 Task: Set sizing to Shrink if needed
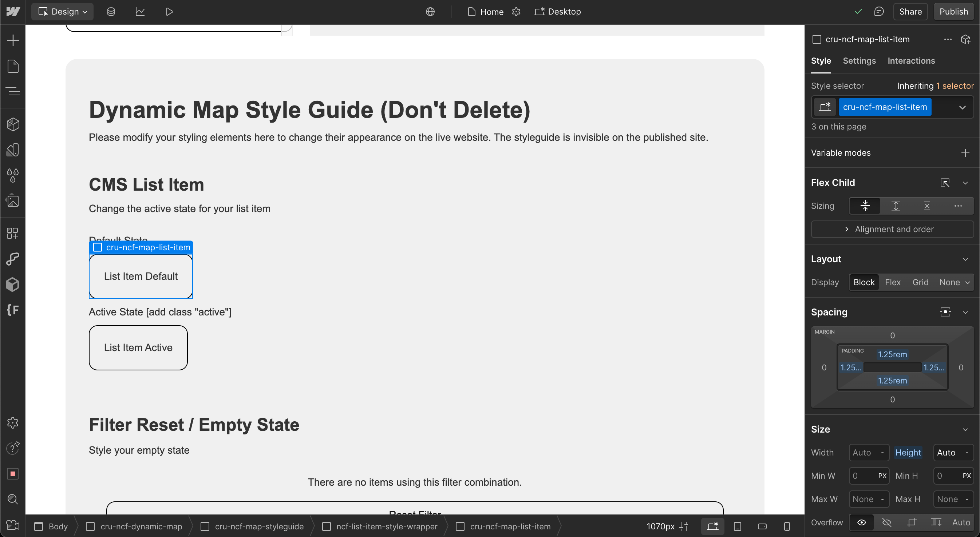865,206
